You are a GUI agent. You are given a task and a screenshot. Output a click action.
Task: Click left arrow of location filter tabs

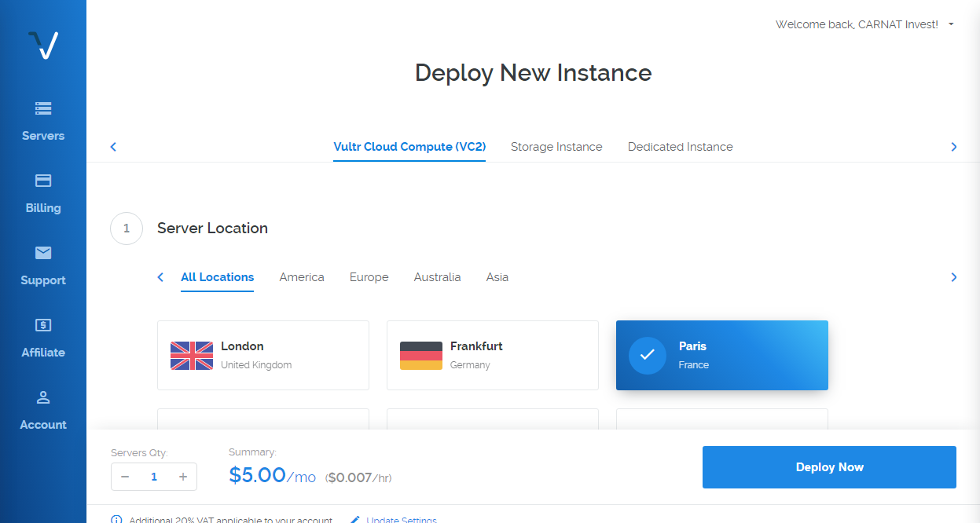click(160, 277)
